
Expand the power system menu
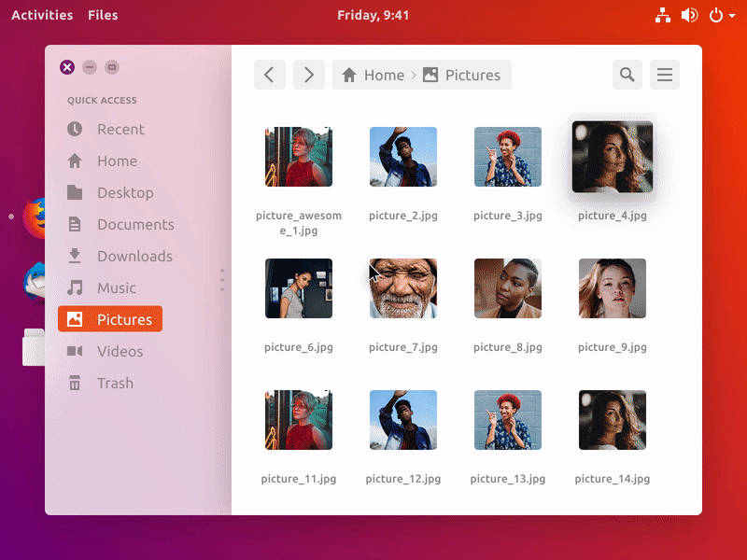[720, 15]
